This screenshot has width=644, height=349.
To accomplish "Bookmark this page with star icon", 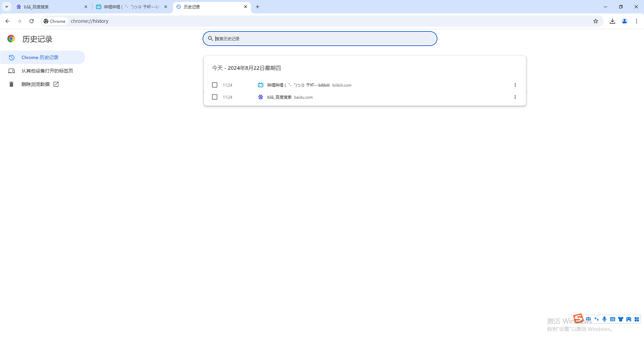I will click(596, 21).
